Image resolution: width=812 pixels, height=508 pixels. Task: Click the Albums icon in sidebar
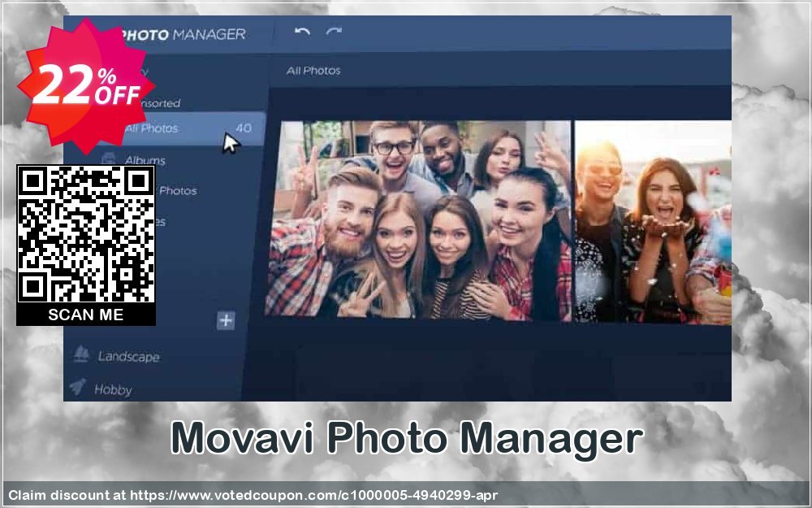[108, 158]
